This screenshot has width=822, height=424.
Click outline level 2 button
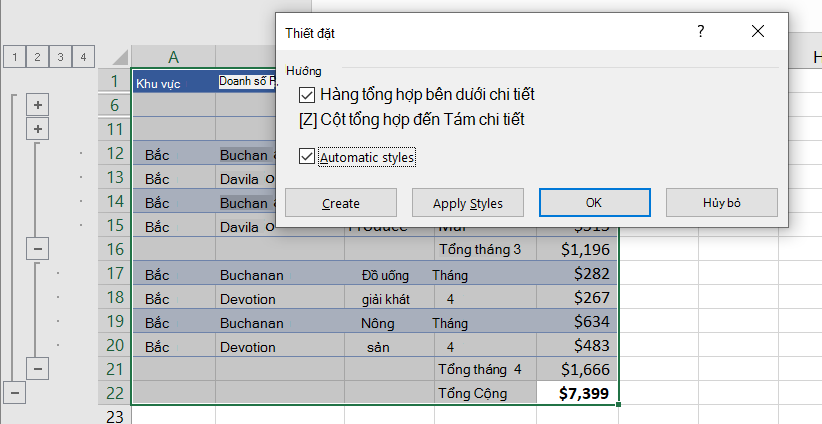pyautogui.click(x=37, y=57)
